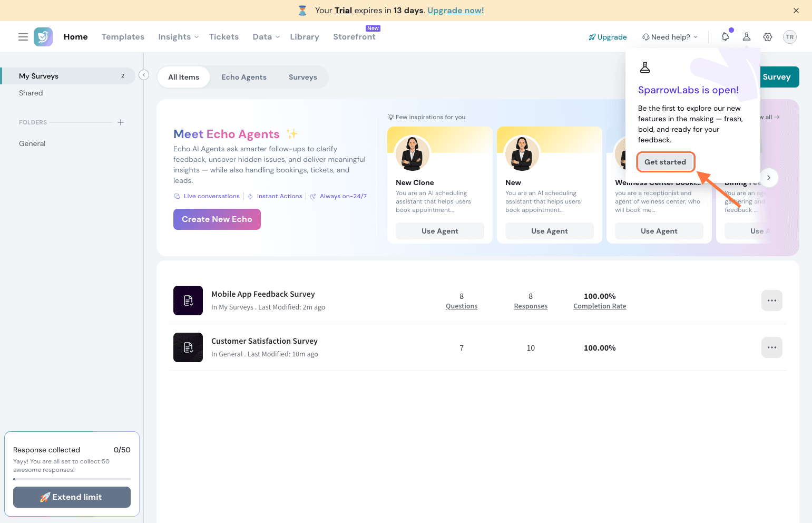Dismiss the trial expiry banner
Screen dimensions: 812x523
tap(796, 11)
